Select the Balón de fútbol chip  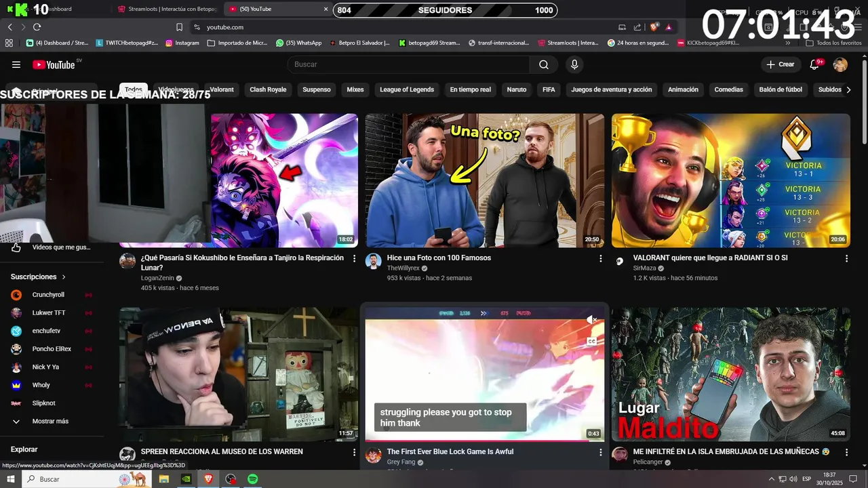[780, 89]
